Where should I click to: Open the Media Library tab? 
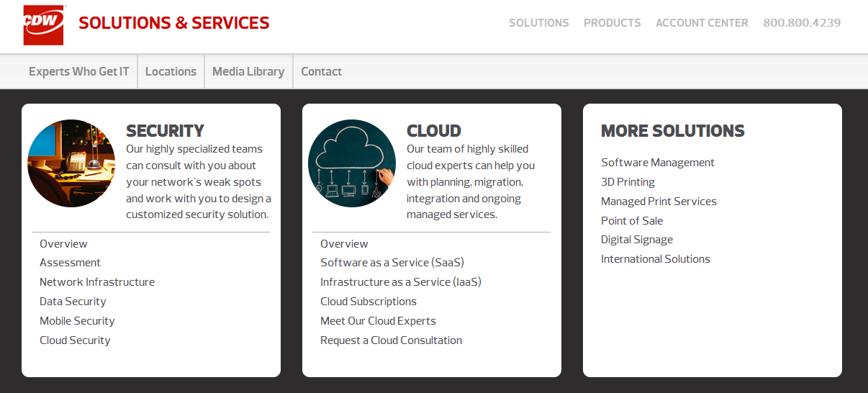(248, 71)
